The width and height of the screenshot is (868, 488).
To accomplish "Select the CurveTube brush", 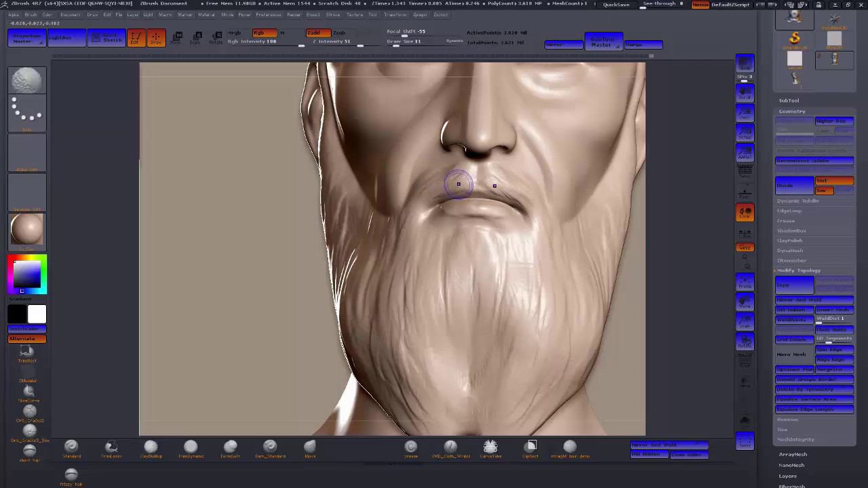I will pos(490,446).
